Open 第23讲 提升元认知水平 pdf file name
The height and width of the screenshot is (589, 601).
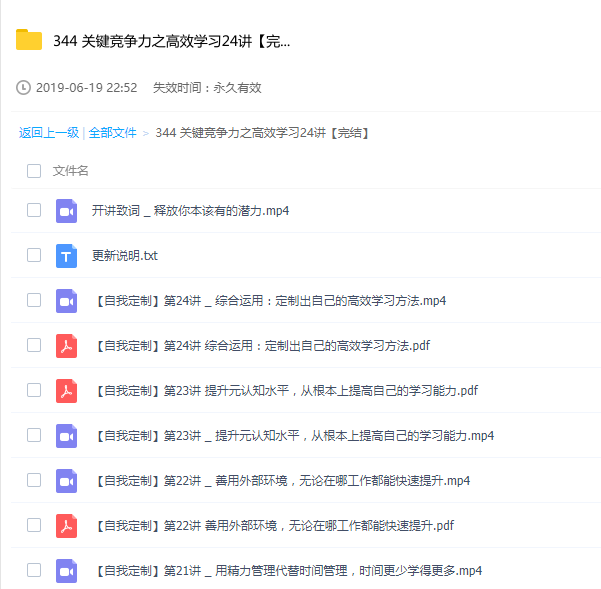point(285,391)
